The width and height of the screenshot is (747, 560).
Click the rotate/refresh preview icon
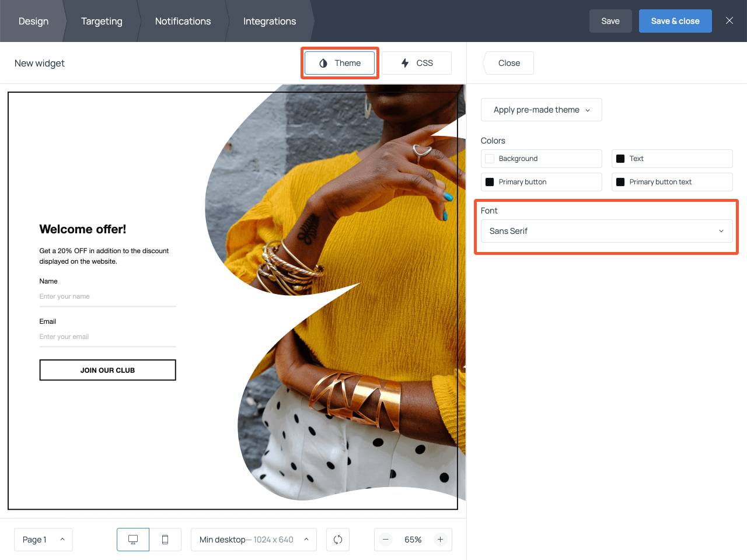pos(338,540)
